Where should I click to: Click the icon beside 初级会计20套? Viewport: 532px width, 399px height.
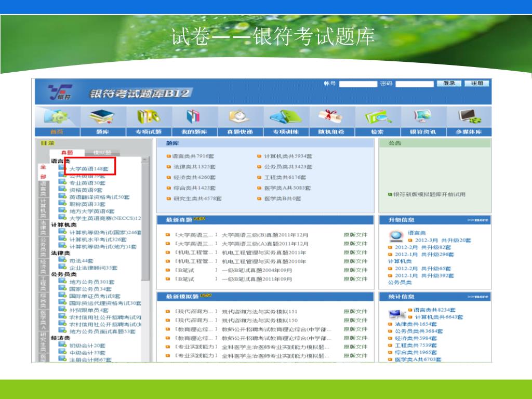62,345
